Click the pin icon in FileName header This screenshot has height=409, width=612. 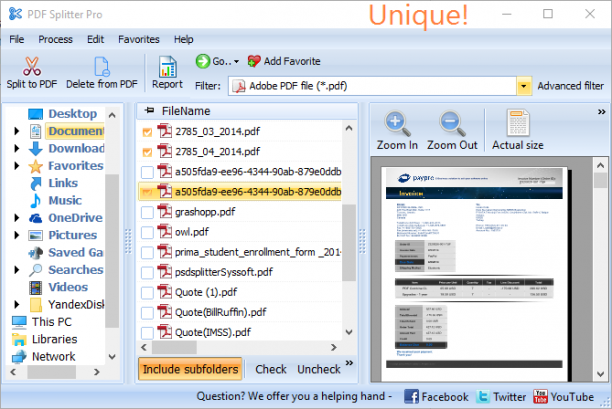coord(149,110)
